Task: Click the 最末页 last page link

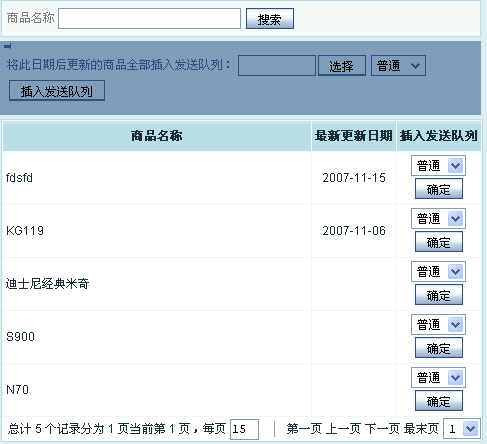Action: pyautogui.click(x=421, y=429)
